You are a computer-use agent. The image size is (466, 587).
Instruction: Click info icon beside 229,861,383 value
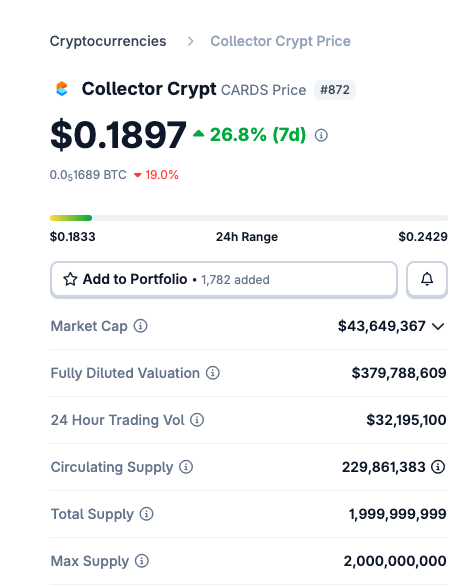tap(438, 467)
